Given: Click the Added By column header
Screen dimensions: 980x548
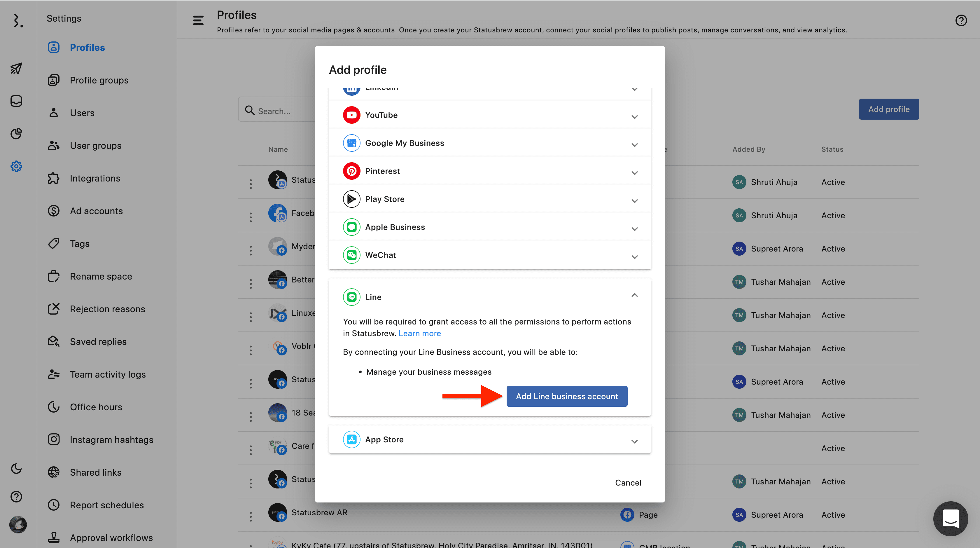Looking at the screenshot, I should (749, 149).
